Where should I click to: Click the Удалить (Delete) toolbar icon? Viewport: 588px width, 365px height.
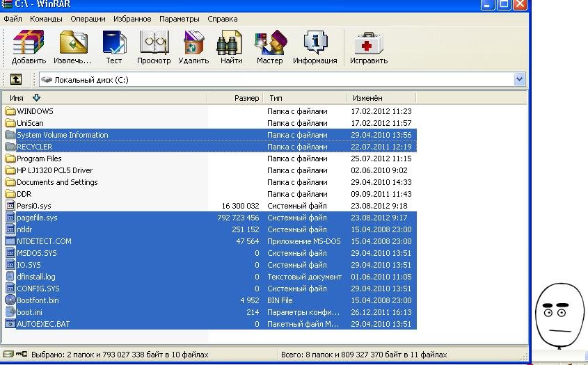click(x=193, y=42)
